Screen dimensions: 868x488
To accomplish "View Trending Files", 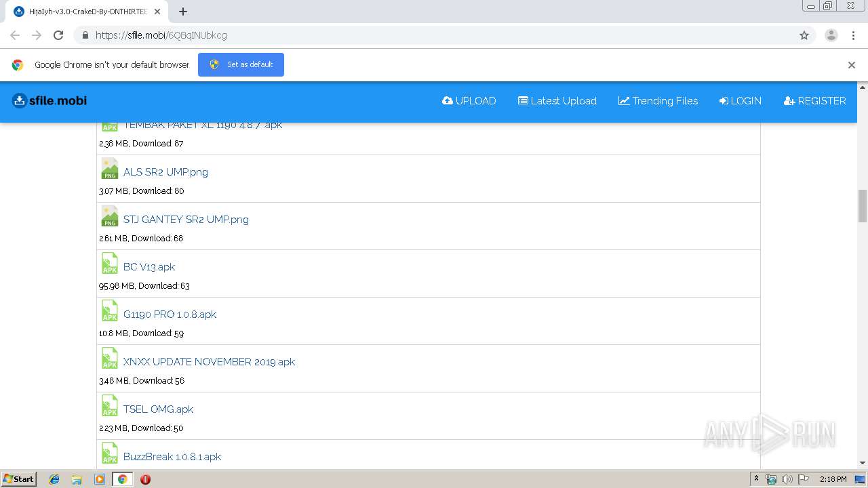I will [658, 101].
